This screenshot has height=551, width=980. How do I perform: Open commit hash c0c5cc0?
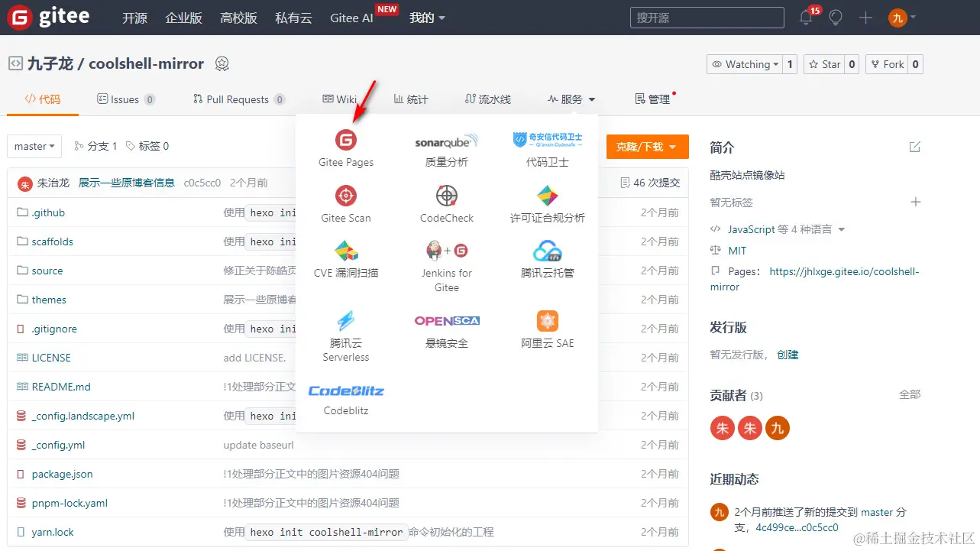click(202, 183)
